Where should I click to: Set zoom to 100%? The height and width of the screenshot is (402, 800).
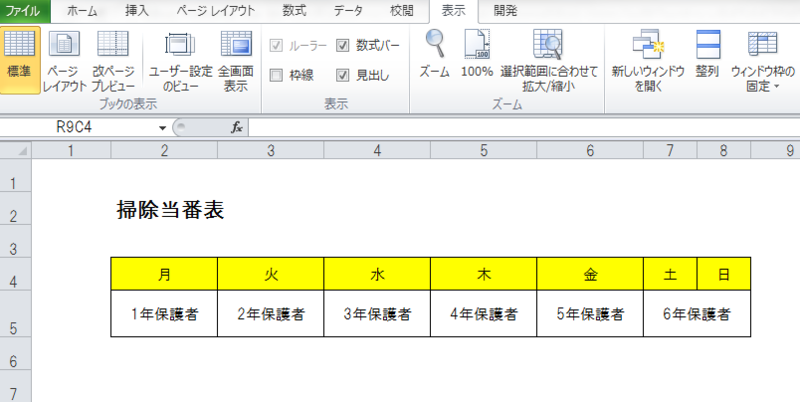[477, 54]
